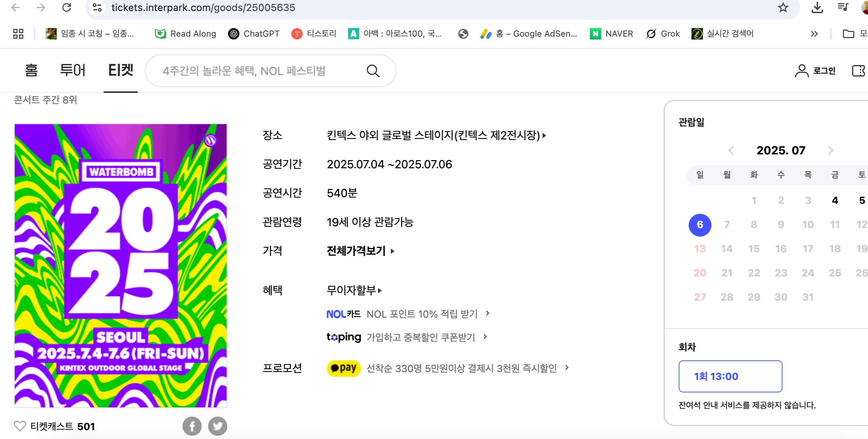
Task: Switch to the 투어 tab
Action: point(73,70)
